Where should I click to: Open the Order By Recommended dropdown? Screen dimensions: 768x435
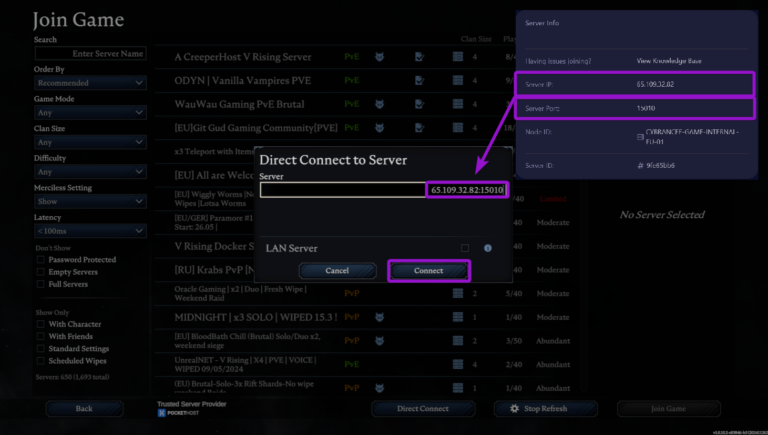[x=90, y=83]
